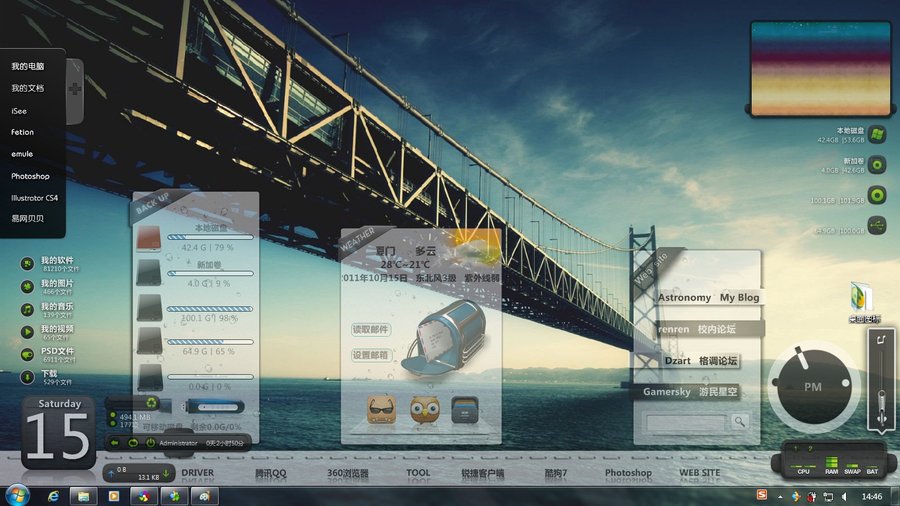Image resolution: width=900 pixels, height=506 pixels.
Task: Click the owl app icon
Action: click(x=425, y=410)
